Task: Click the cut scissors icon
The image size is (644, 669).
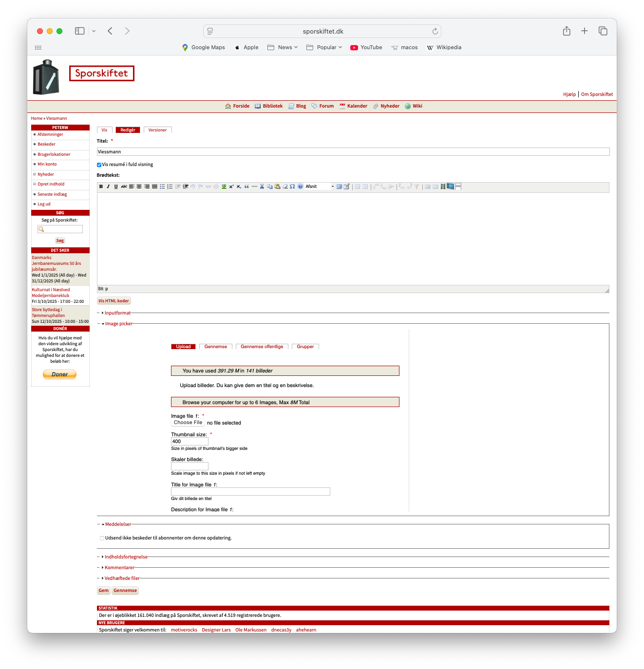Action: (x=262, y=186)
